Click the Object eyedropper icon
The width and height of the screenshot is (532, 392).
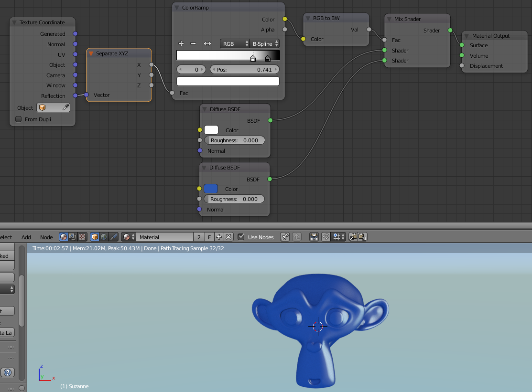point(66,107)
